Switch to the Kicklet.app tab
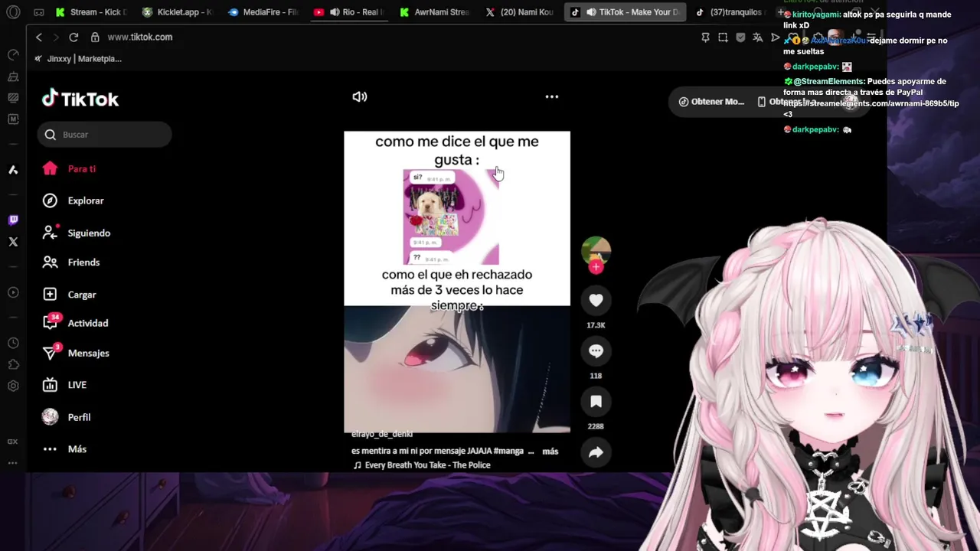Screen dimensions: 980x551 (178, 12)
